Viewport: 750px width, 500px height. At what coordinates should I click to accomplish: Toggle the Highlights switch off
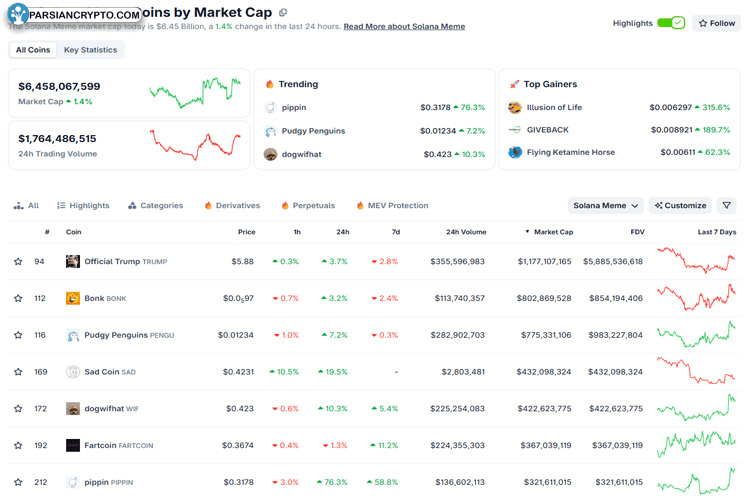click(671, 22)
